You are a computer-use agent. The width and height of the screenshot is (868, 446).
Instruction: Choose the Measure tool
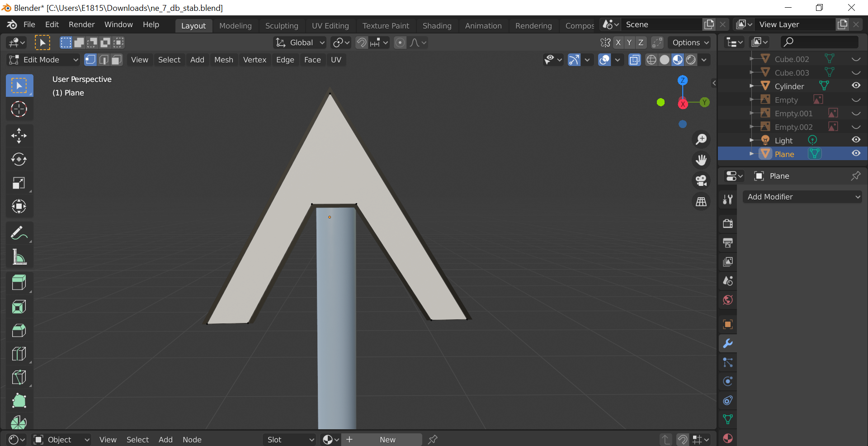pyautogui.click(x=19, y=257)
